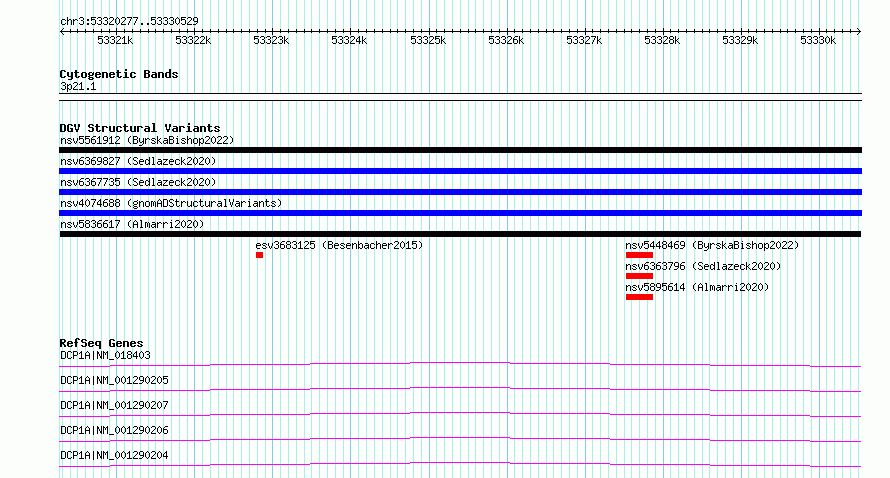Click the 53323k ruler position
890x478 pixels.
click(271, 40)
